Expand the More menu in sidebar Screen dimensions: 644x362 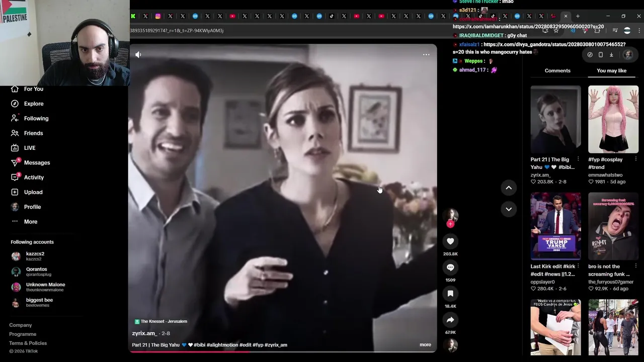click(x=30, y=222)
